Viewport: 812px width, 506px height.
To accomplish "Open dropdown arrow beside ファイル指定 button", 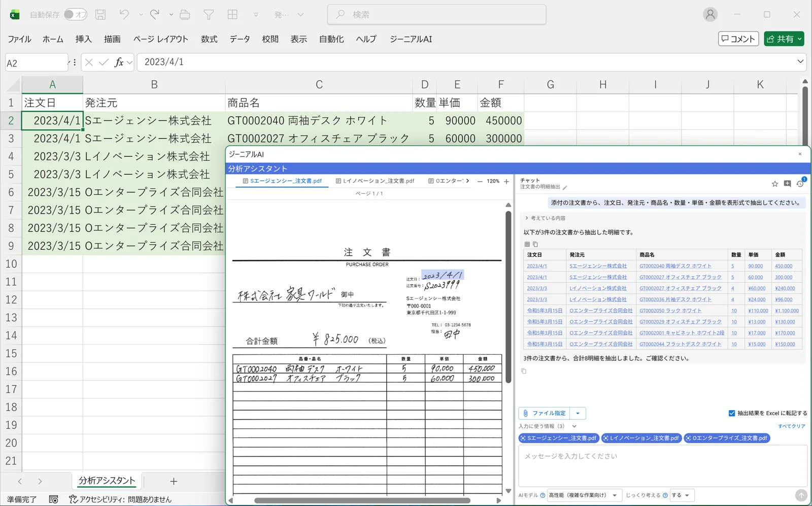I will [x=578, y=413].
